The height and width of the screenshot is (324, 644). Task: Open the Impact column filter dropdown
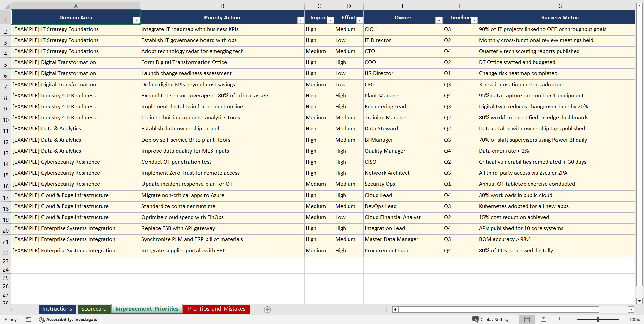pyautogui.click(x=330, y=20)
